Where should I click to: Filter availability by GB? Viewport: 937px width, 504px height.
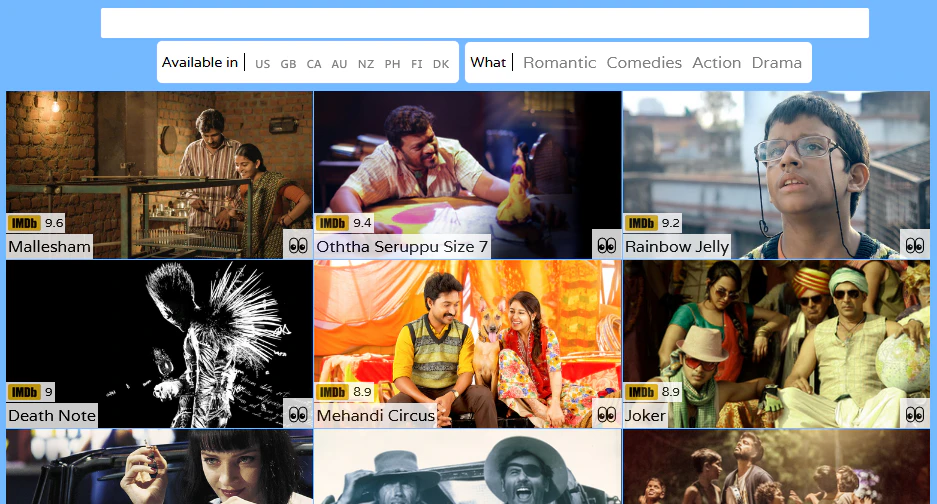(288, 64)
